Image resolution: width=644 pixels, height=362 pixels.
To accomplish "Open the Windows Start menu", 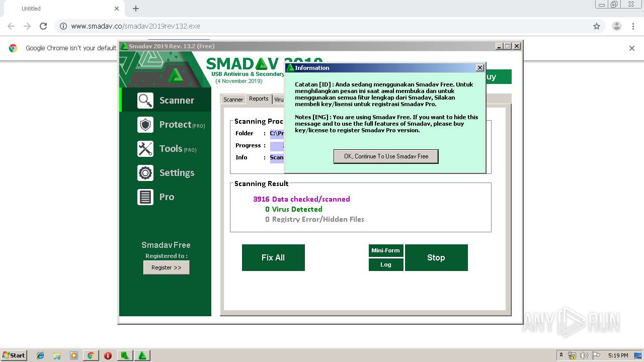I will pyautogui.click(x=14, y=355).
